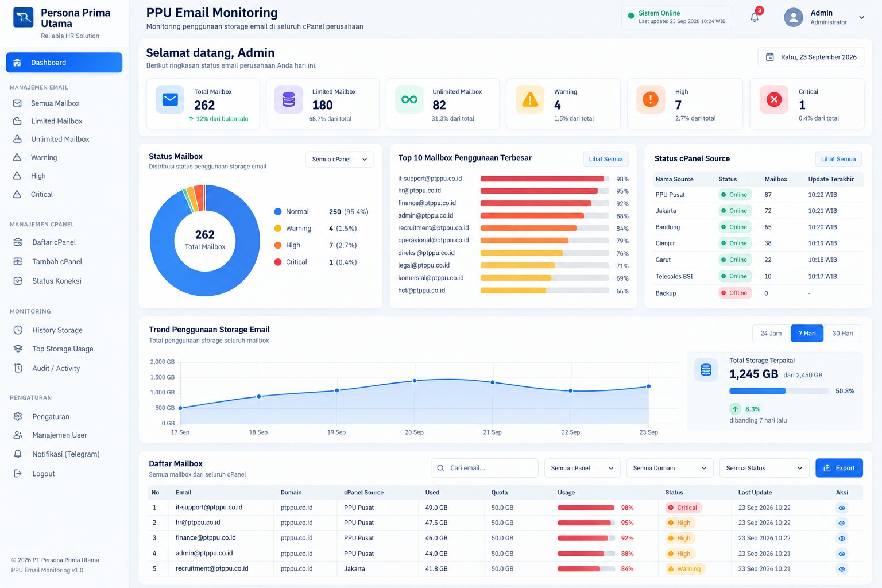
Task: Click the Total Storage Terpakai database icon
Action: 706,370
